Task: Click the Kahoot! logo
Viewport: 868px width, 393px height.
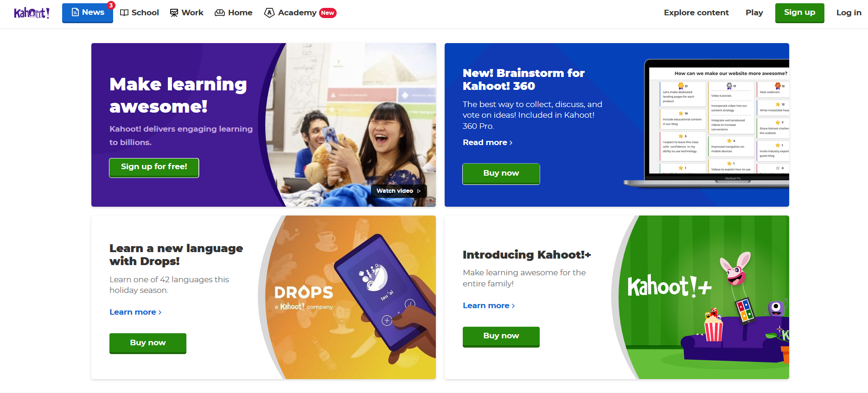Action: [x=32, y=13]
